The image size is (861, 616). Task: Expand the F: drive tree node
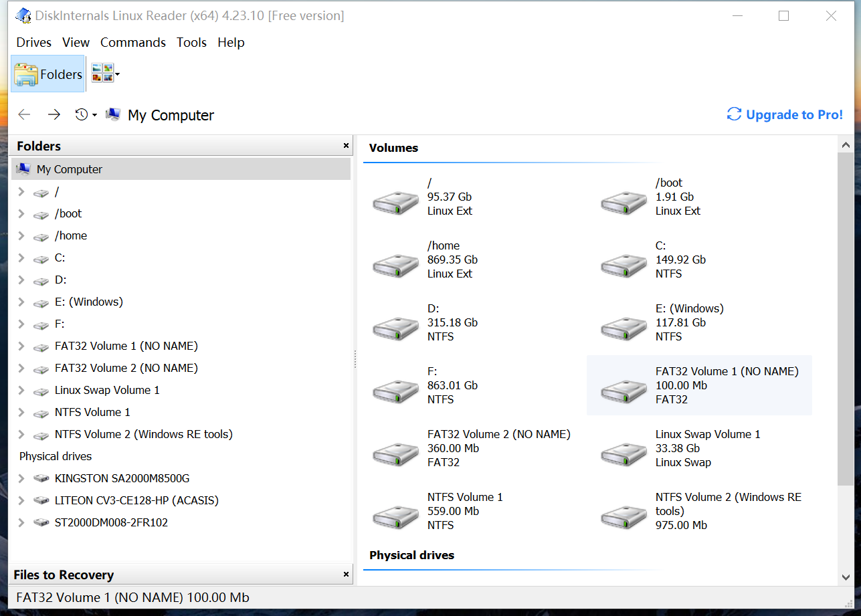tap(21, 324)
